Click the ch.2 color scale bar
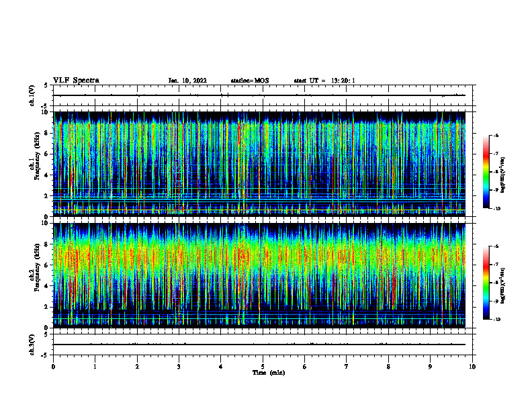 click(486, 283)
